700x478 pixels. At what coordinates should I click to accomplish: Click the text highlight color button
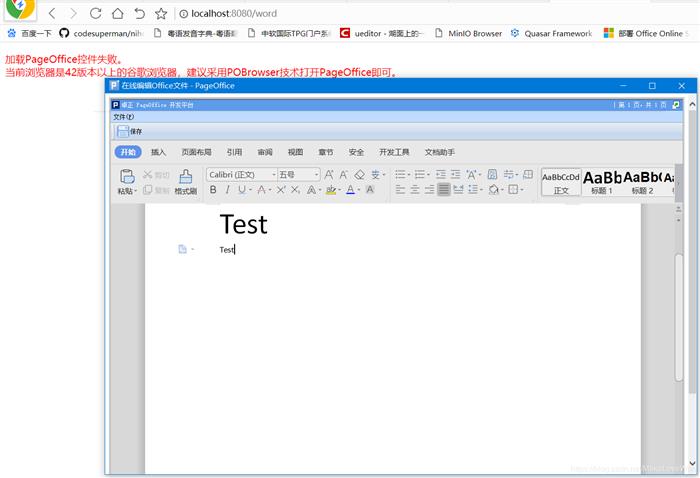[x=331, y=190]
